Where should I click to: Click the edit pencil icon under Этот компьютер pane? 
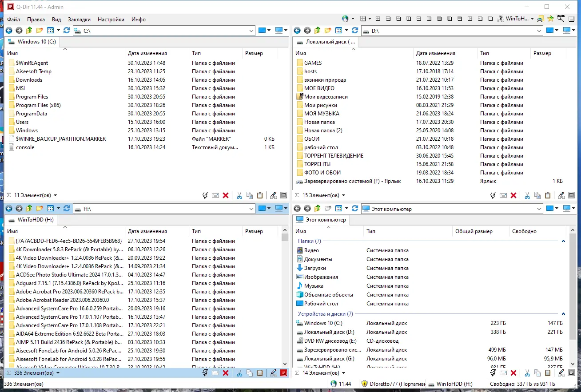click(561, 373)
